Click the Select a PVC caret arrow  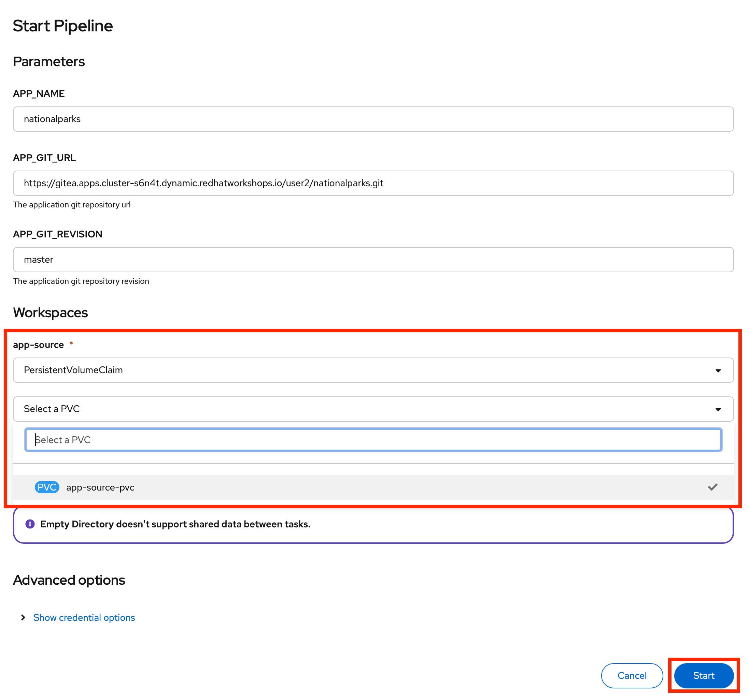[x=718, y=409]
